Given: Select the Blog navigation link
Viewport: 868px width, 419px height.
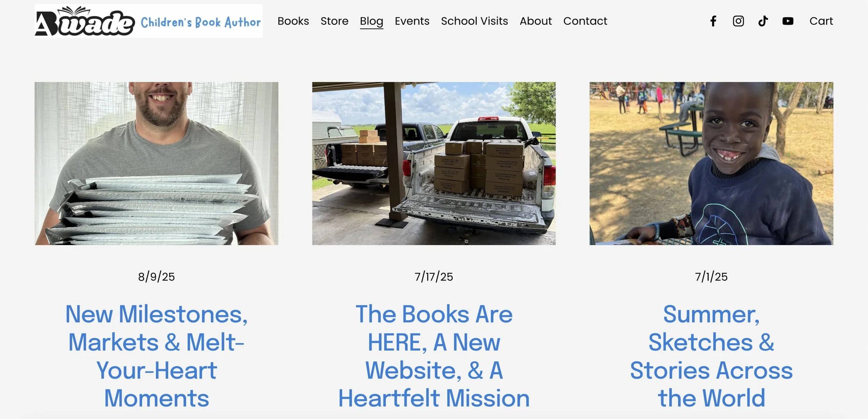Looking at the screenshot, I should [372, 22].
